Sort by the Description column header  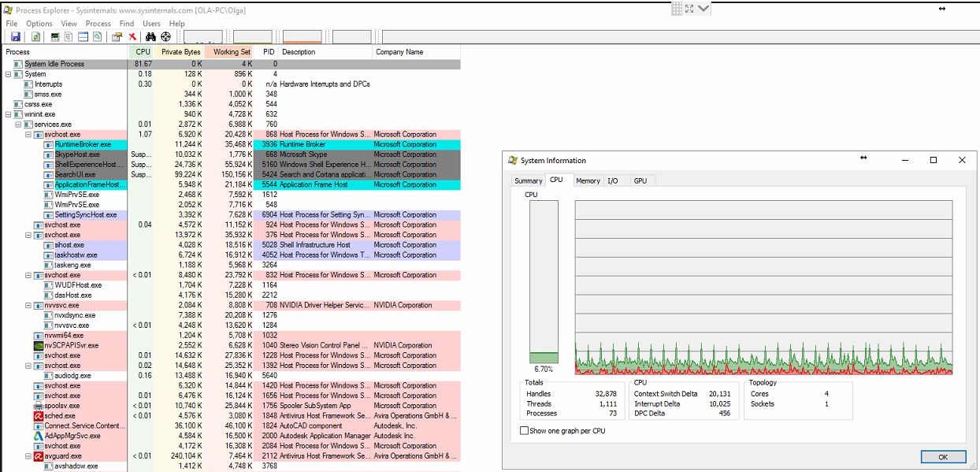point(325,52)
